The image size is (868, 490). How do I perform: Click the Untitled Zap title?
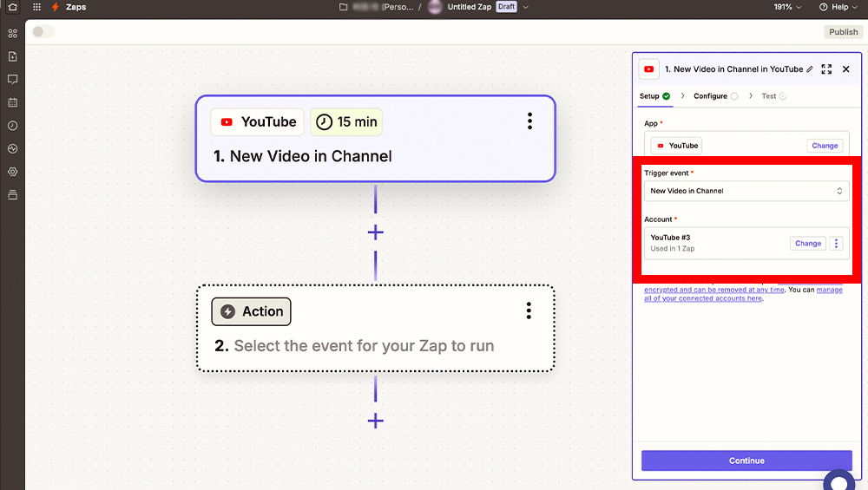point(469,7)
